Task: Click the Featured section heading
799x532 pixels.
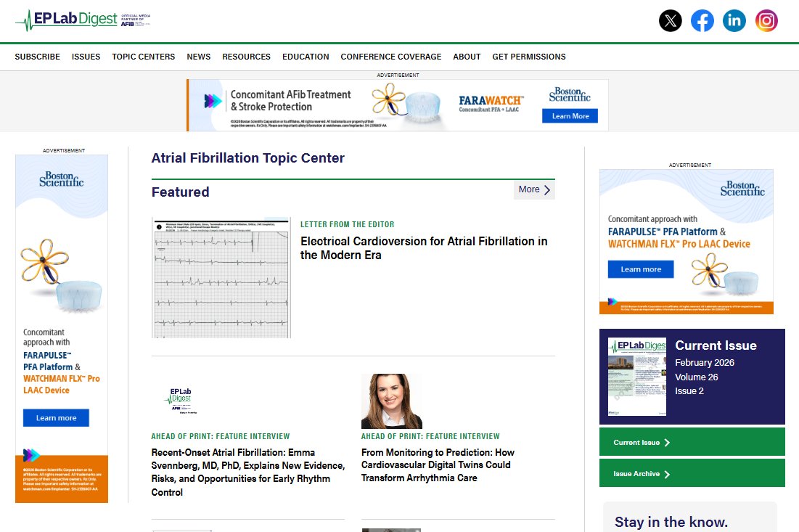Action: (181, 192)
